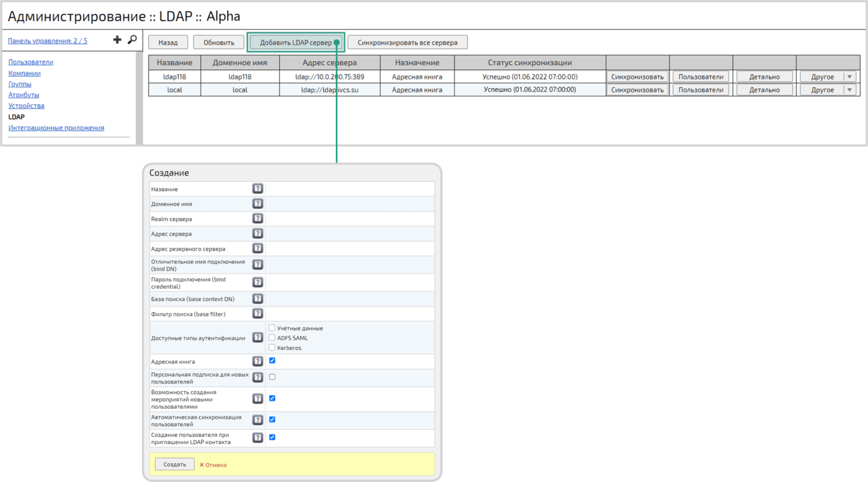This screenshot has height=482, width=868.
Task: Expand Другое dropdown for ldap118 row
Action: click(850, 77)
